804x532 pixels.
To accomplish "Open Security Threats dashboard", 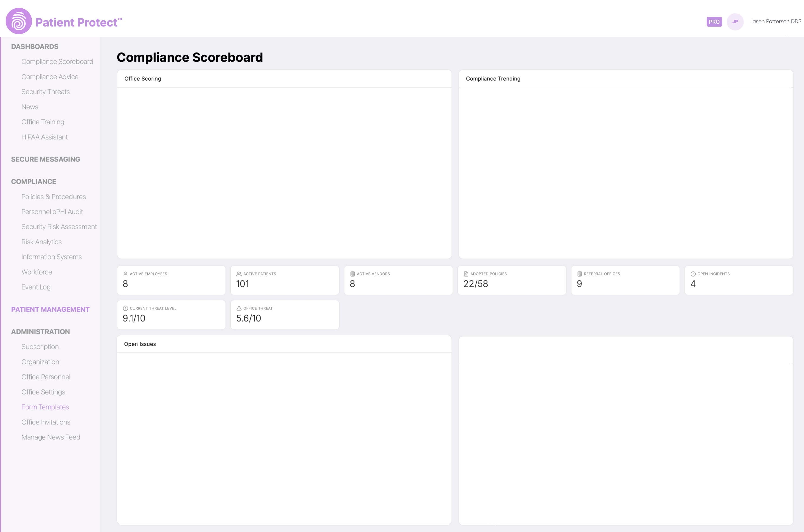I will click(45, 92).
